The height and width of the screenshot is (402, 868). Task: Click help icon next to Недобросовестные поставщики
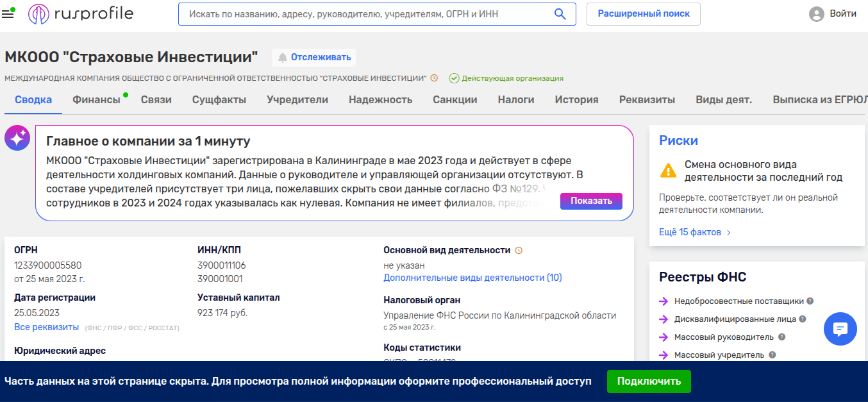[810, 301]
